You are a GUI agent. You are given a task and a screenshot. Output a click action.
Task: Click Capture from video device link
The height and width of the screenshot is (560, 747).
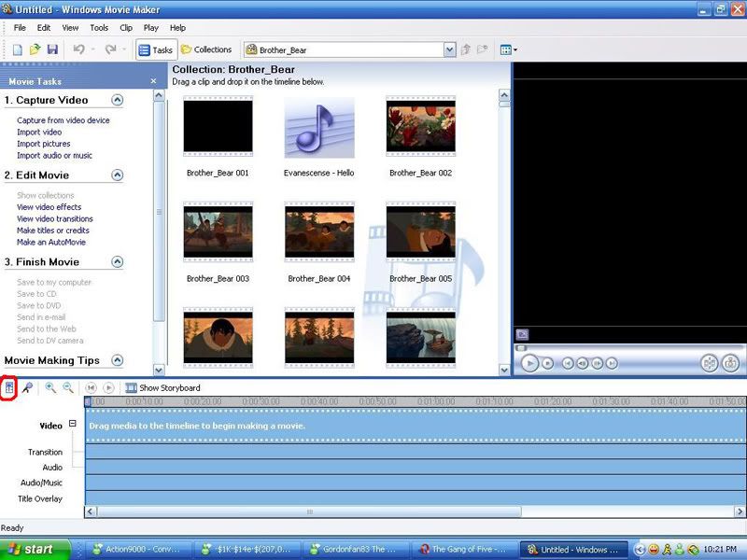pyautogui.click(x=63, y=120)
